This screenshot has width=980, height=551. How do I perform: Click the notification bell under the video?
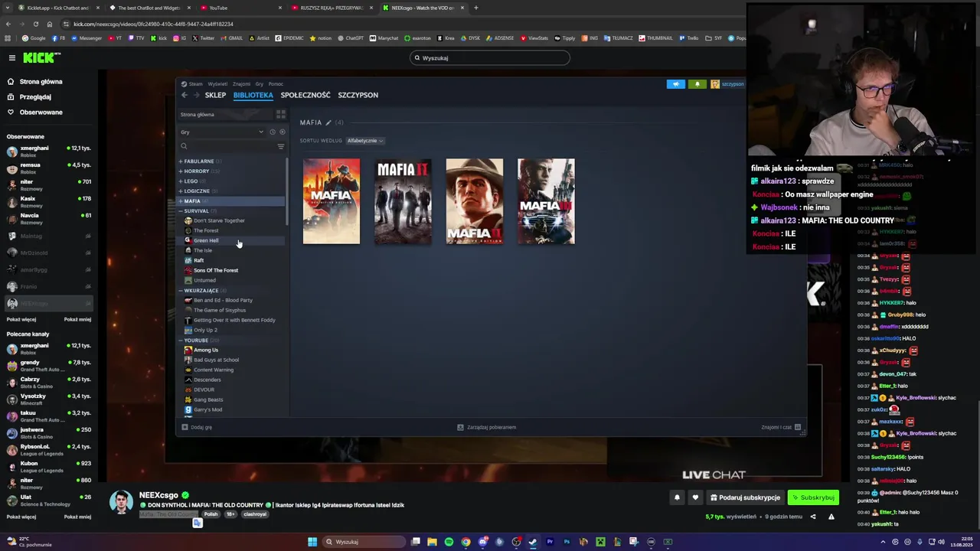click(677, 497)
